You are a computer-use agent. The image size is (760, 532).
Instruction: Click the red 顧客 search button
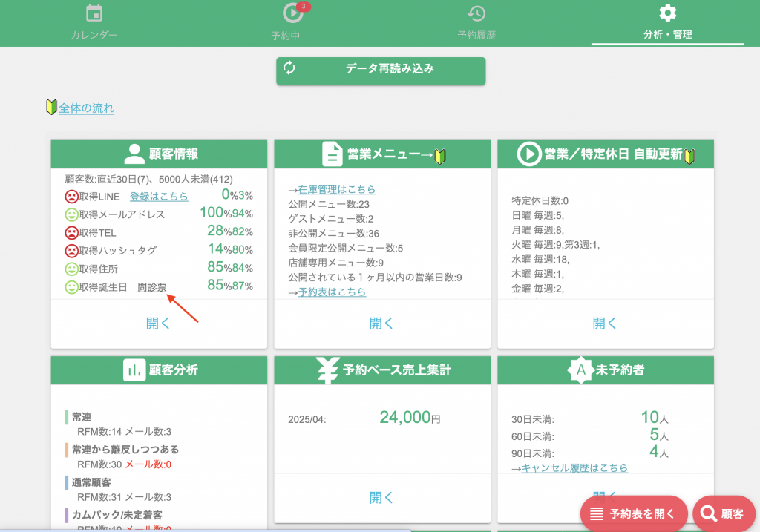click(x=724, y=513)
